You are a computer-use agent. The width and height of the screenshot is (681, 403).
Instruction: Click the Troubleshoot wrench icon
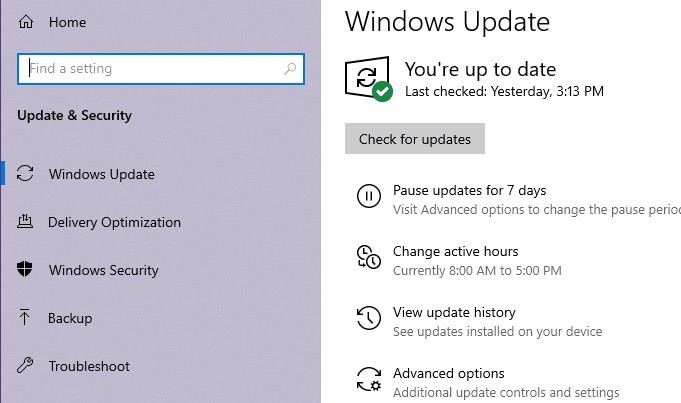pyautogui.click(x=26, y=366)
